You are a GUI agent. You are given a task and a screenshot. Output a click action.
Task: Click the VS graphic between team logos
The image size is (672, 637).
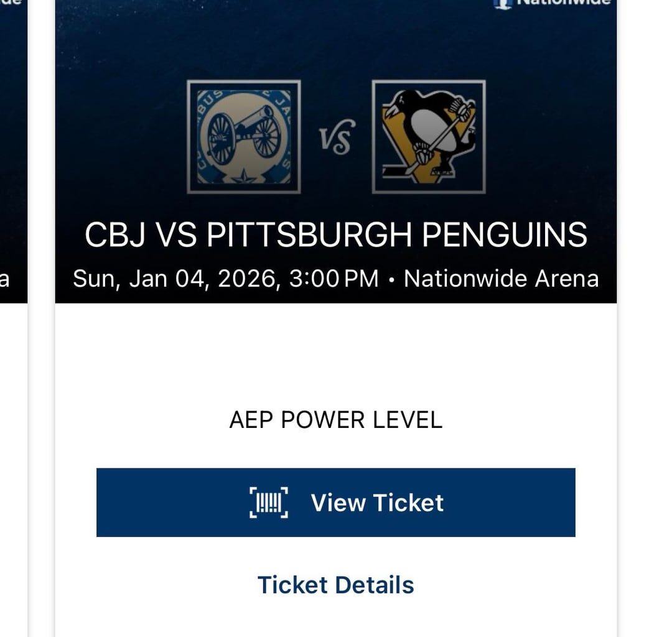[x=335, y=135]
